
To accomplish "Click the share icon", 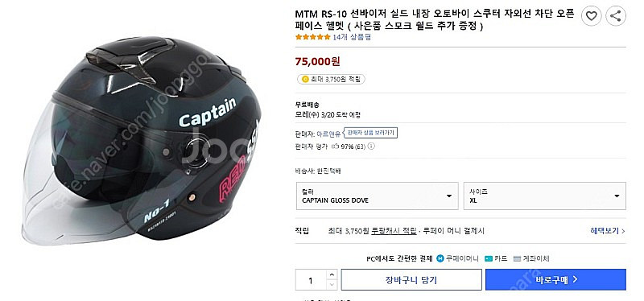I will 615,16.
